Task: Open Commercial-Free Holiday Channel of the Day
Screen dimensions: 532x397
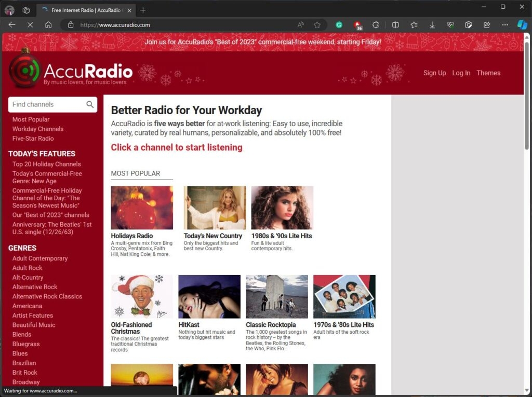Action: point(47,198)
